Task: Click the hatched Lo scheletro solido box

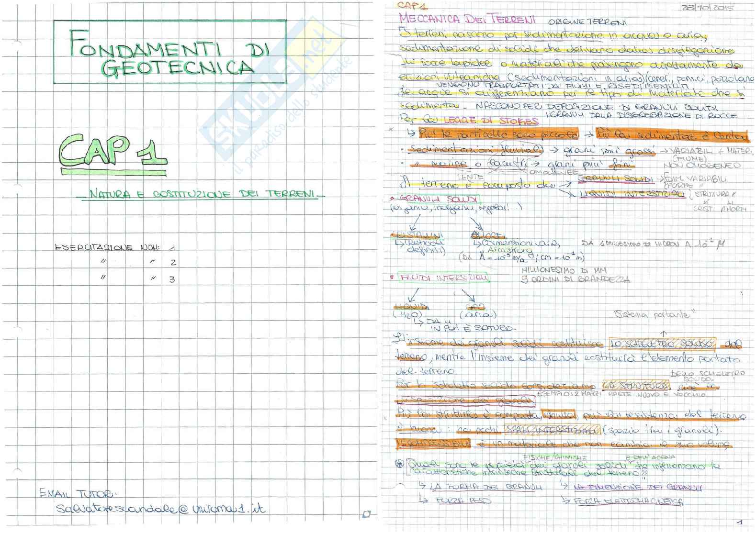Action: (662, 344)
